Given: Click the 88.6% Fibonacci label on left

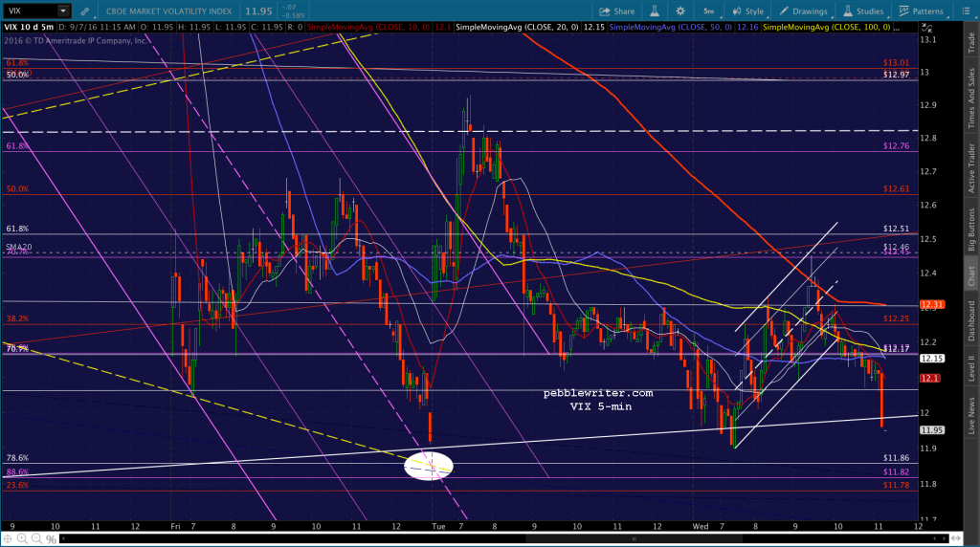Looking at the screenshot, I should (17, 472).
